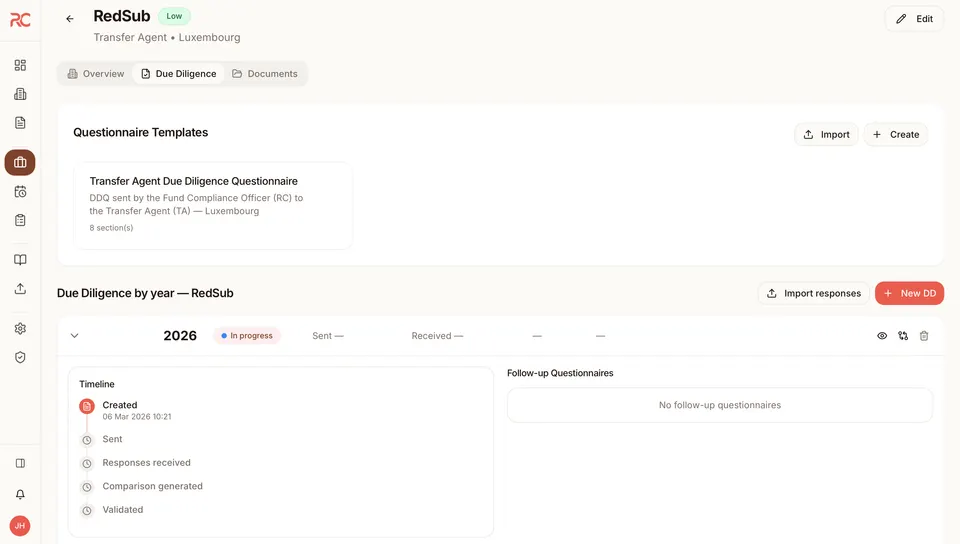The width and height of the screenshot is (960, 544).
Task: Click the In progress status badge
Action: [x=247, y=335]
